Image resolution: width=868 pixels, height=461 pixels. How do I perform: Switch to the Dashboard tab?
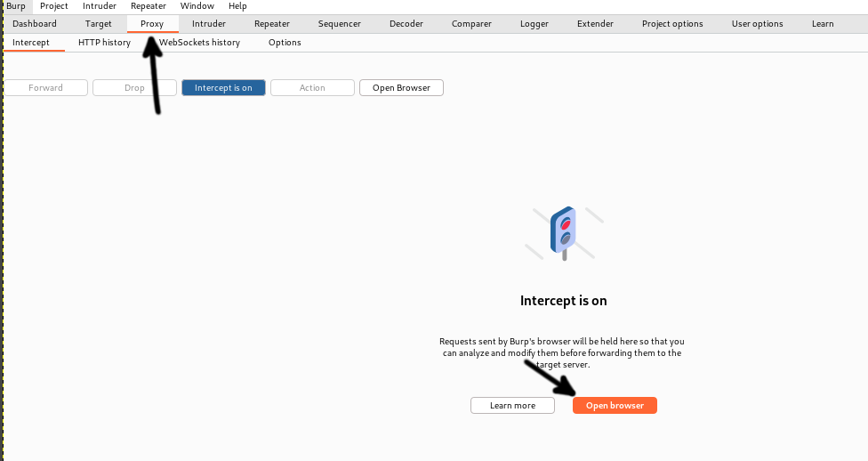click(35, 24)
